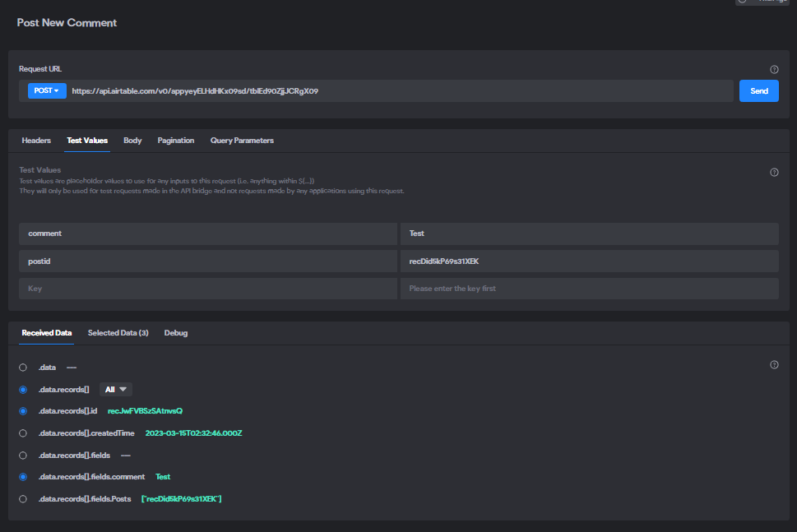
Task: Show the Query Parameters tab
Action: 242,141
